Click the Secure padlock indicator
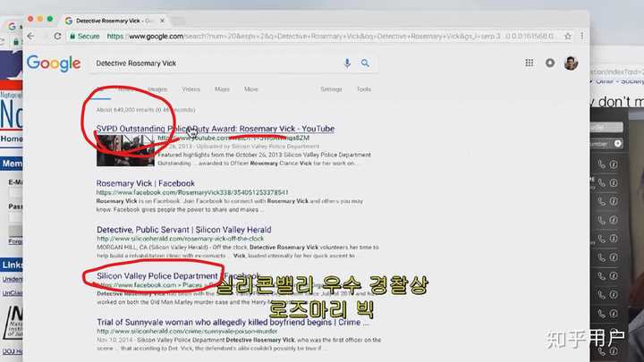644x362 pixels. click(x=85, y=36)
